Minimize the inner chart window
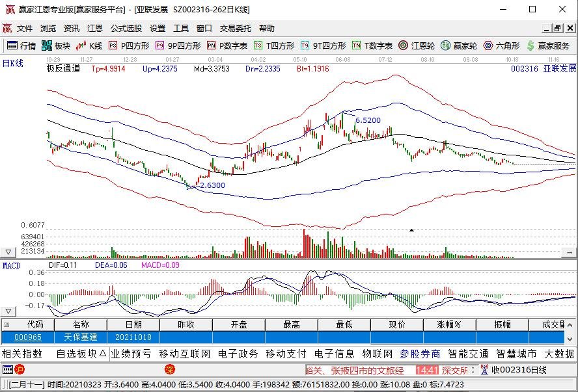578x392 pixels. point(547,29)
